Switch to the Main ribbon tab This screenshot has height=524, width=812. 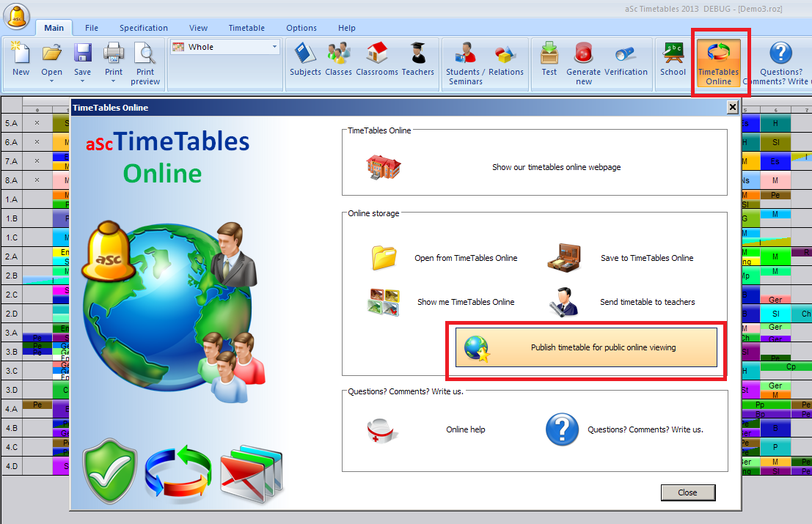point(54,28)
